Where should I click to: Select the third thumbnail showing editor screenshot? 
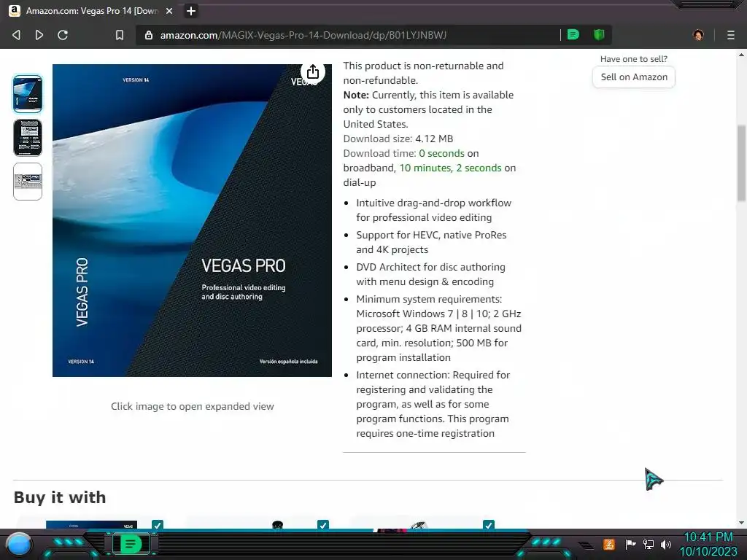[x=28, y=182]
